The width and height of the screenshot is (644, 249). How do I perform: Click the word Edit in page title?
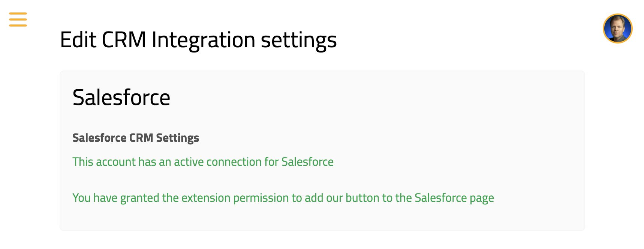[x=78, y=40]
